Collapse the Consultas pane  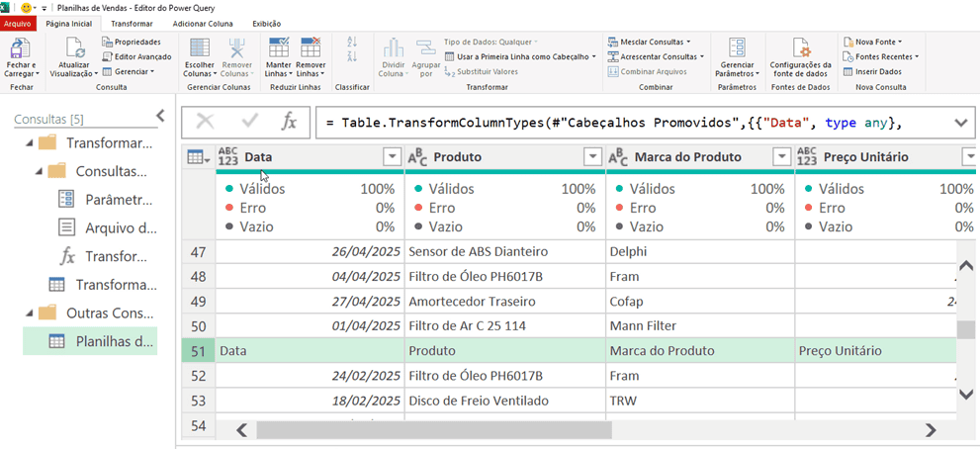160,116
